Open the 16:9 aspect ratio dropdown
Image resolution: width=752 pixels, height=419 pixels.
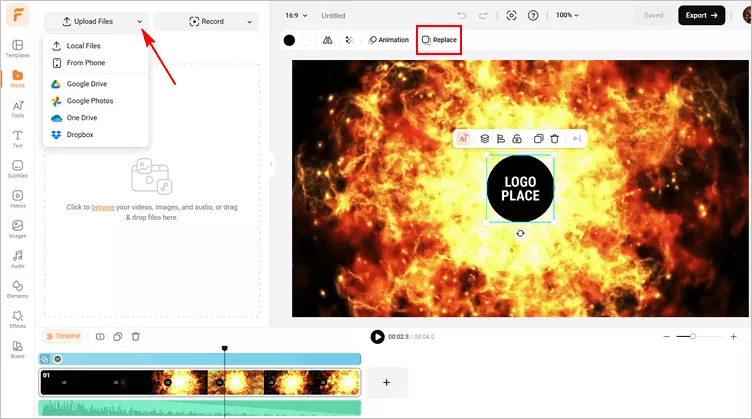tap(296, 15)
